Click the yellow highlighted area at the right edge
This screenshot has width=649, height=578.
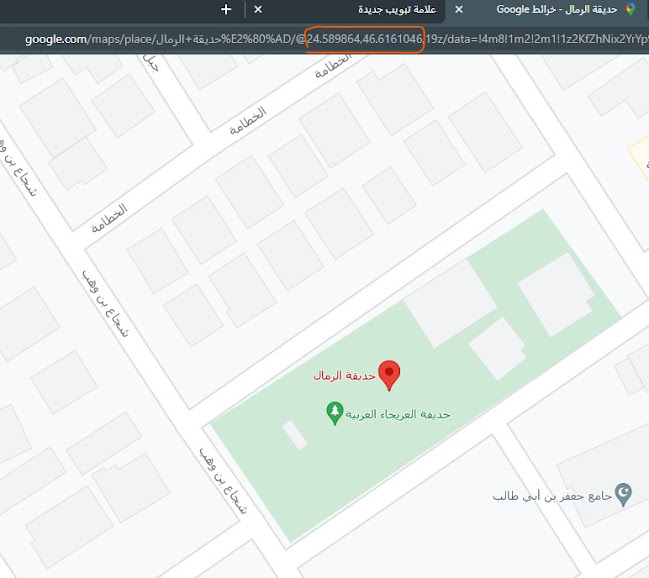coord(639,159)
